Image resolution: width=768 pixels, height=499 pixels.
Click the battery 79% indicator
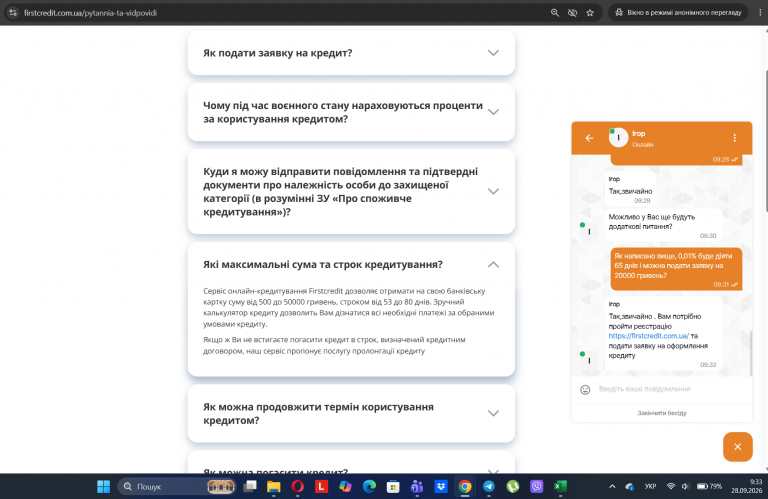click(710, 486)
